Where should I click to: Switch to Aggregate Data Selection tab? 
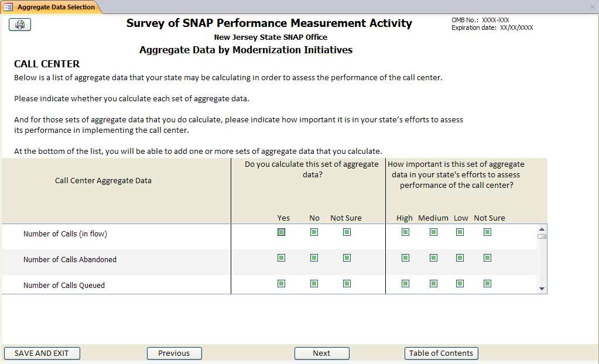56,7
